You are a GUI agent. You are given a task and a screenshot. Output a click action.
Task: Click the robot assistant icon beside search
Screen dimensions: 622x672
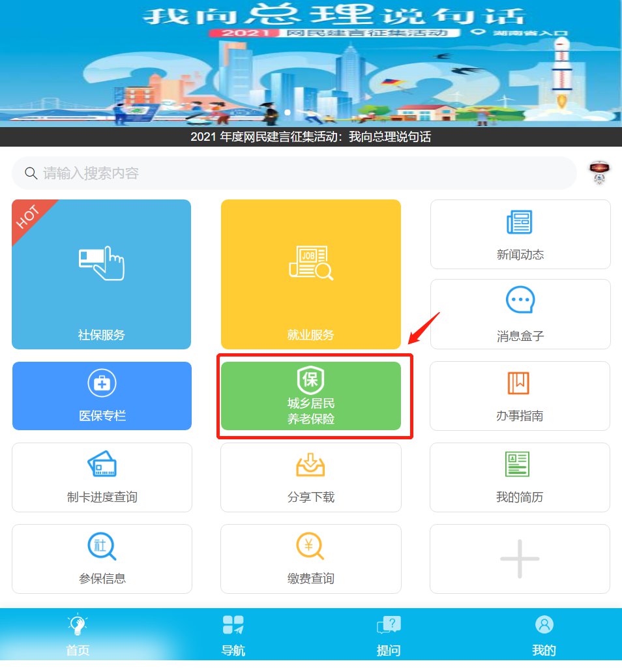[599, 172]
